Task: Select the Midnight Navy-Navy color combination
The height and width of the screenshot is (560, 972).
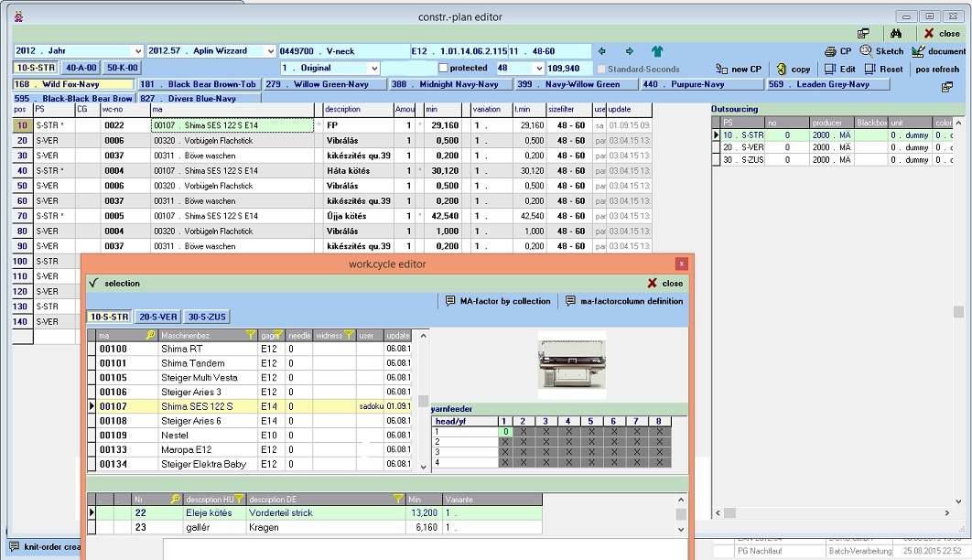Action: tap(448, 84)
